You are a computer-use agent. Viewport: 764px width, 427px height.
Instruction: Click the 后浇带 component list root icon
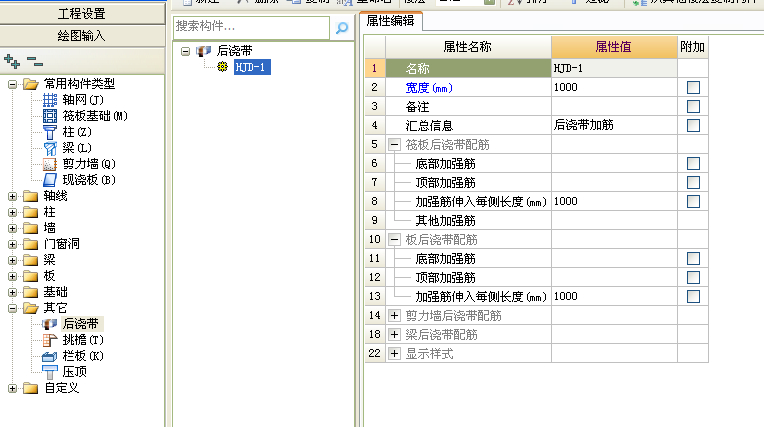tap(204, 51)
